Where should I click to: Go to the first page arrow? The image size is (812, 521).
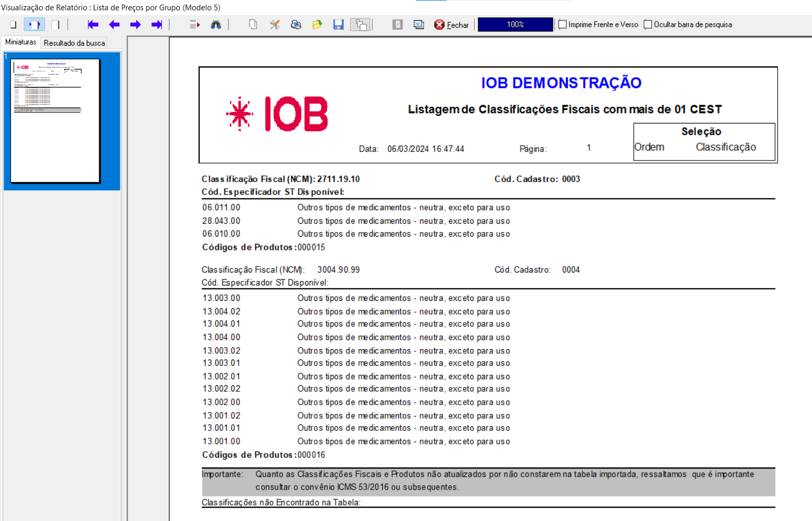[93, 25]
